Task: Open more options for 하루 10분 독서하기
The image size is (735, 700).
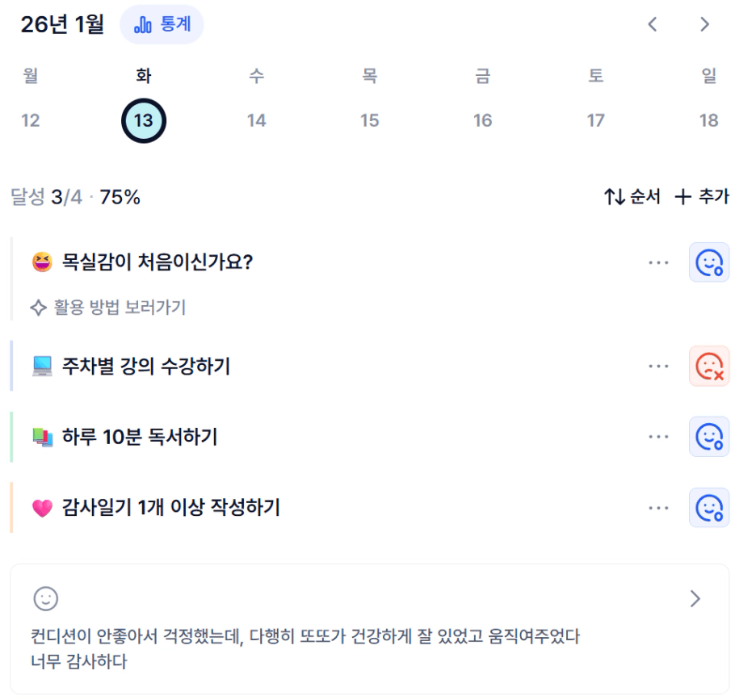Action: [x=658, y=437]
